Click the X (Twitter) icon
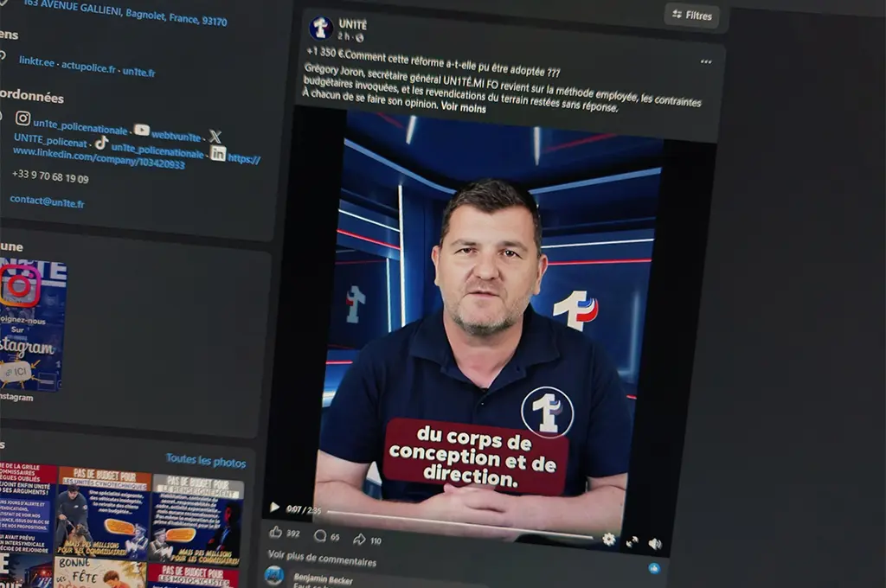The height and width of the screenshot is (588, 886). click(x=215, y=136)
